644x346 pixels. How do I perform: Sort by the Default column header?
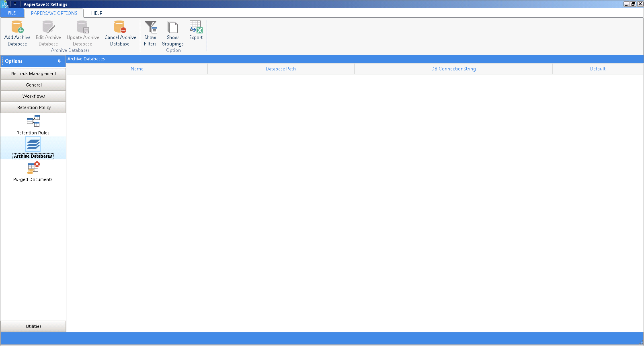598,69
